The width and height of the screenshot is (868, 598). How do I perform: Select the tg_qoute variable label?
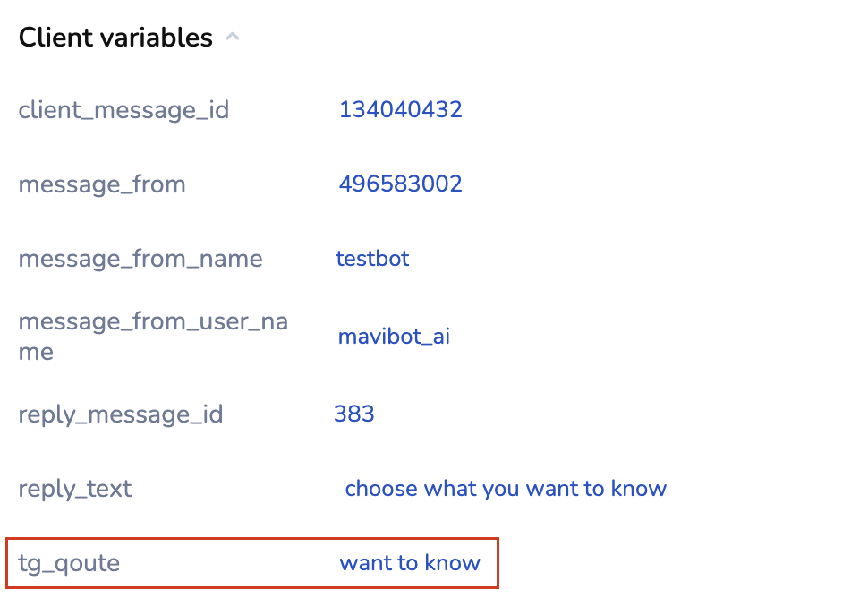click(x=69, y=563)
